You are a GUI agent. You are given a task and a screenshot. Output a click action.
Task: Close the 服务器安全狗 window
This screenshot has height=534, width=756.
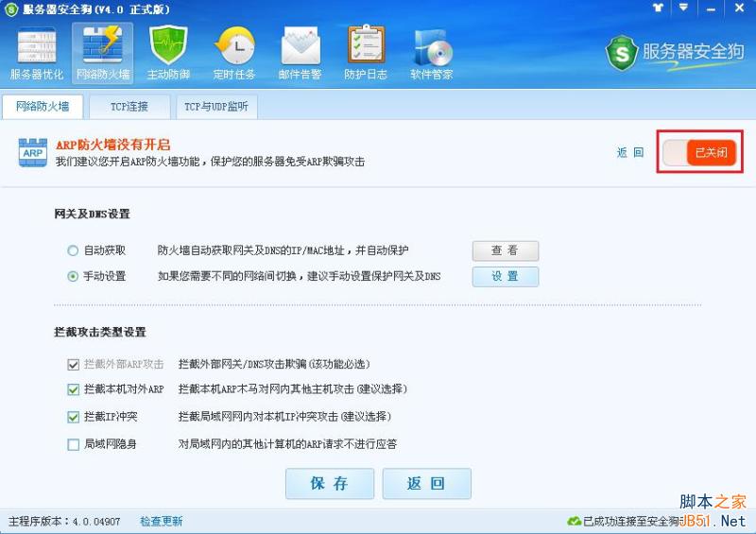pos(739,8)
